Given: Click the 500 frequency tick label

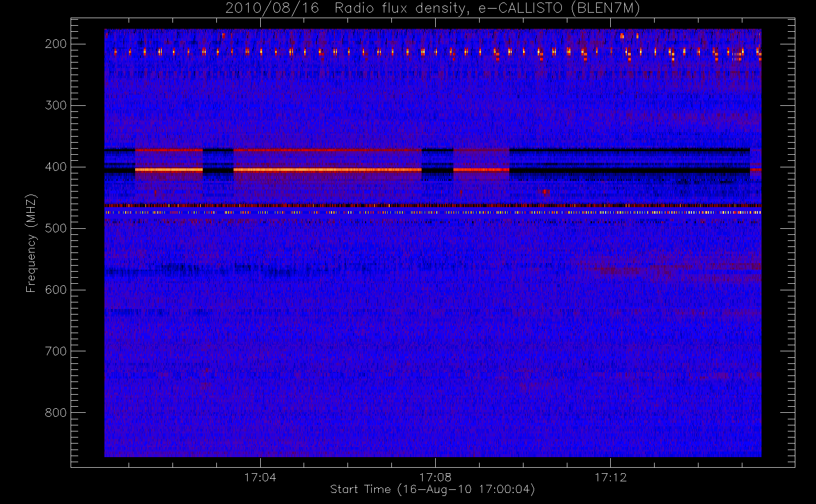Looking at the screenshot, I should 55,228.
